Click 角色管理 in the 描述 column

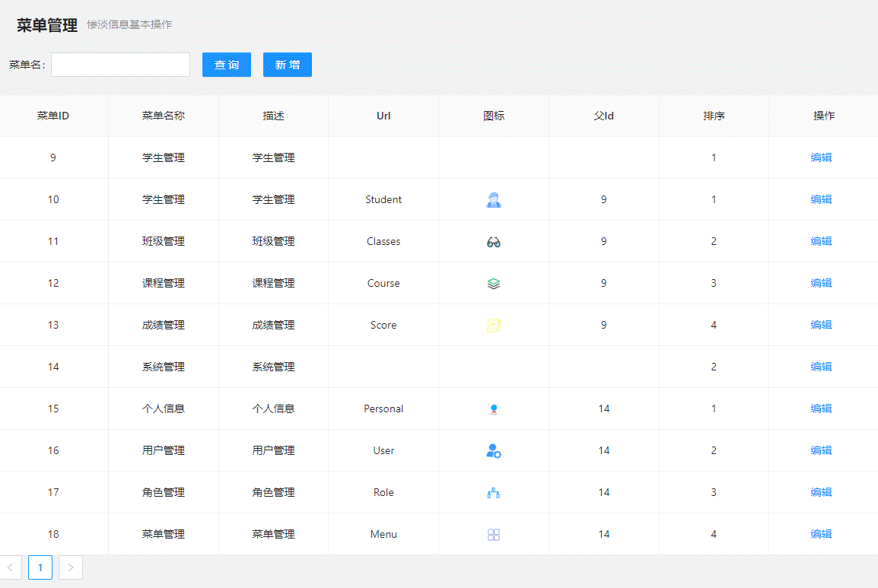point(273,492)
